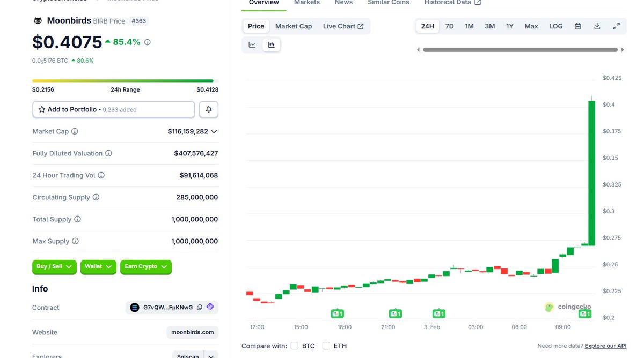Click the Market Cap info icon
This screenshot has height=358, width=644.
coord(75,131)
